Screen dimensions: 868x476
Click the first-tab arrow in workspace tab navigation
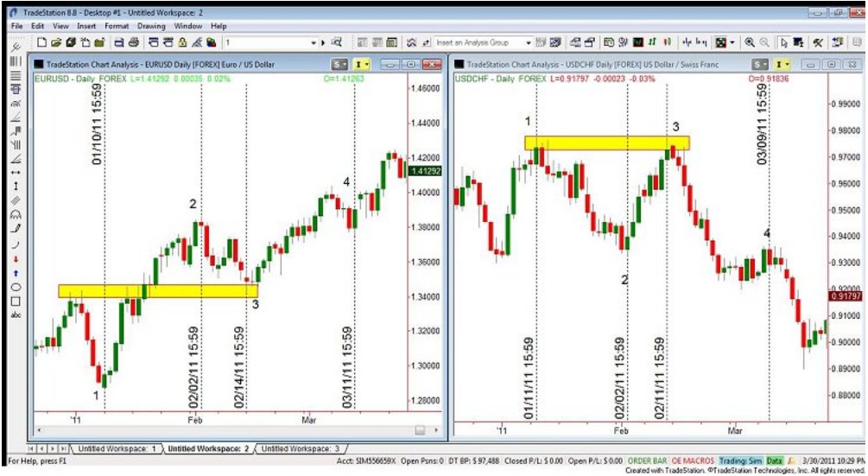point(31,449)
